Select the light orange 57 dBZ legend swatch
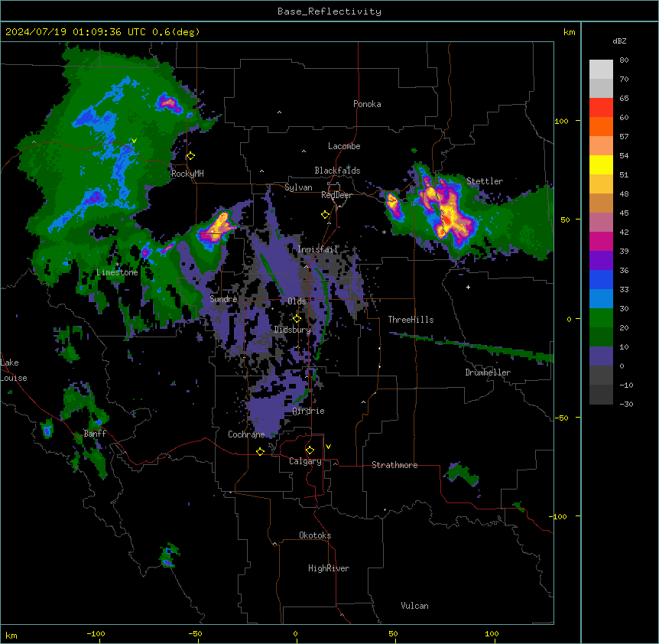This screenshot has height=644, width=659. (x=601, y=146)
